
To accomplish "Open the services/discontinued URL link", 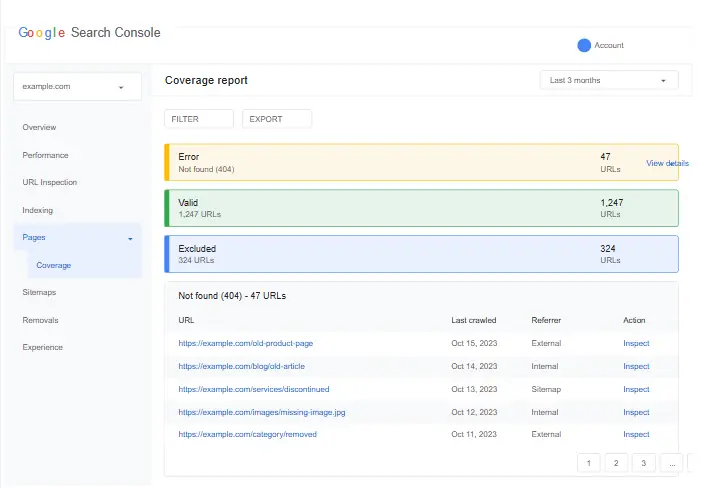I will [x=254, y=389].
